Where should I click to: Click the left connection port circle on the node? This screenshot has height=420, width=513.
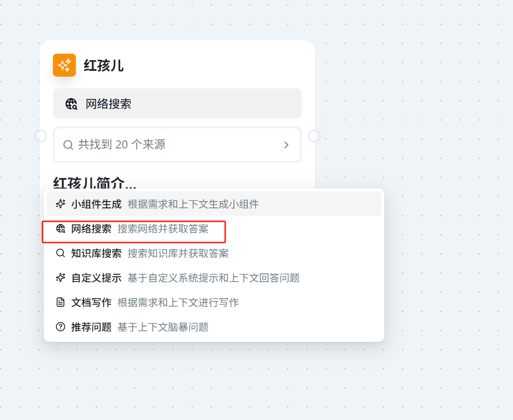pyautogui.click(x=40, y=136)
